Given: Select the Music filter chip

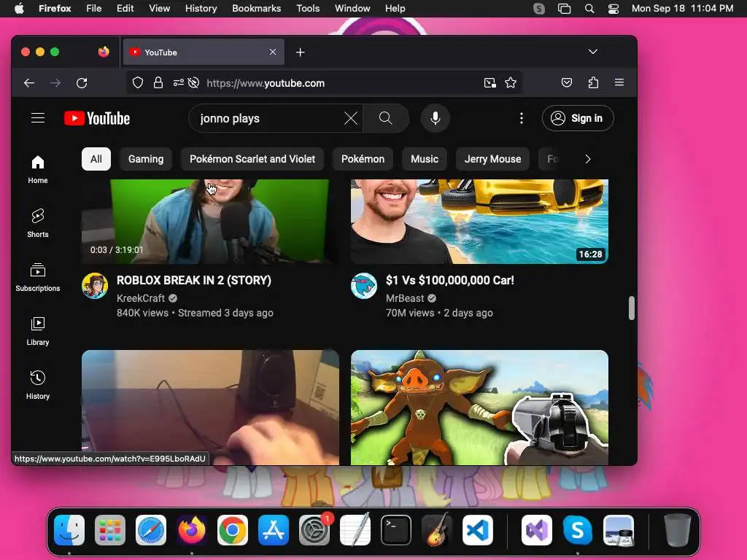Looking at the screenshot, I should click(425, 159).
